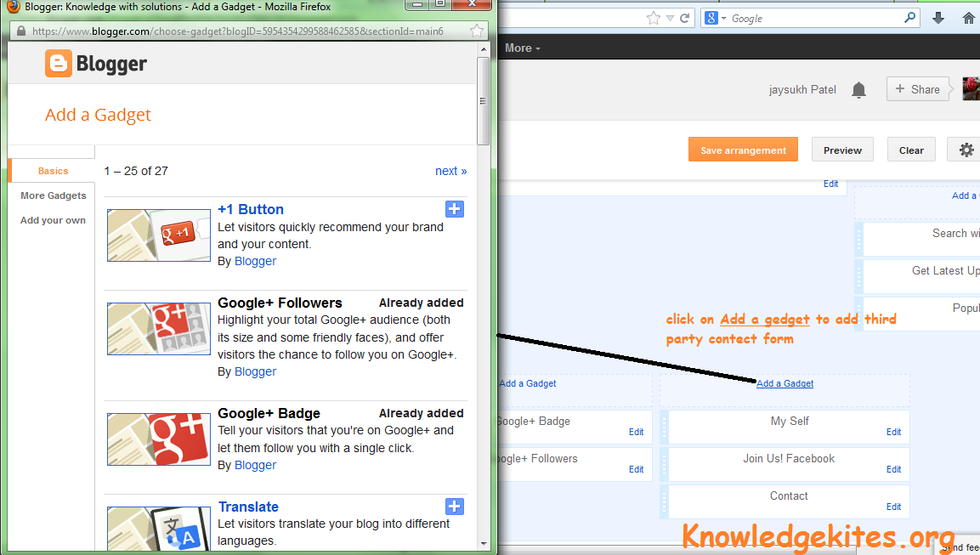Click the 'Add a Gadget' popup heading
The image size is (980, 555).
click(x=98, y=115)
